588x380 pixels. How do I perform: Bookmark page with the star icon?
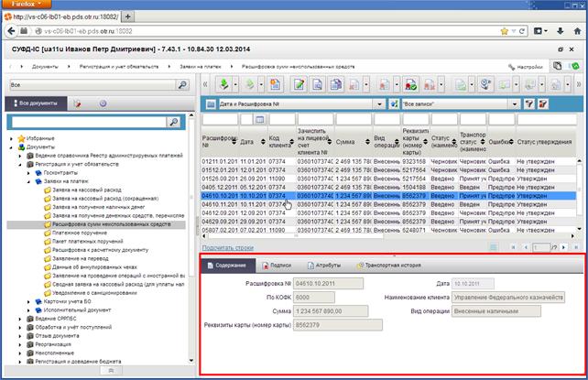[x=505, y=31]
